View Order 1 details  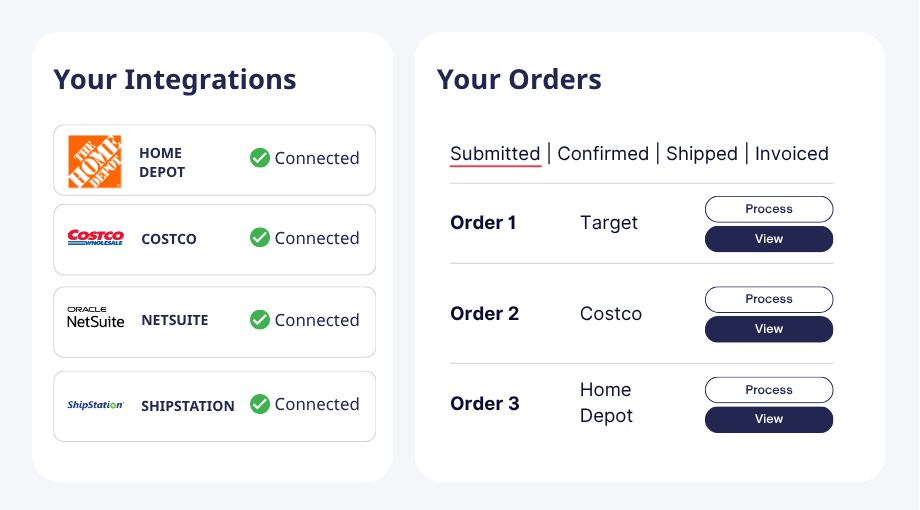click(769, 239)
